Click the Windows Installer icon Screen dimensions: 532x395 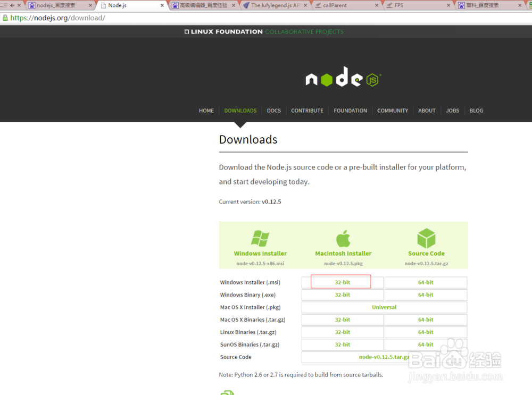point(260,238)
